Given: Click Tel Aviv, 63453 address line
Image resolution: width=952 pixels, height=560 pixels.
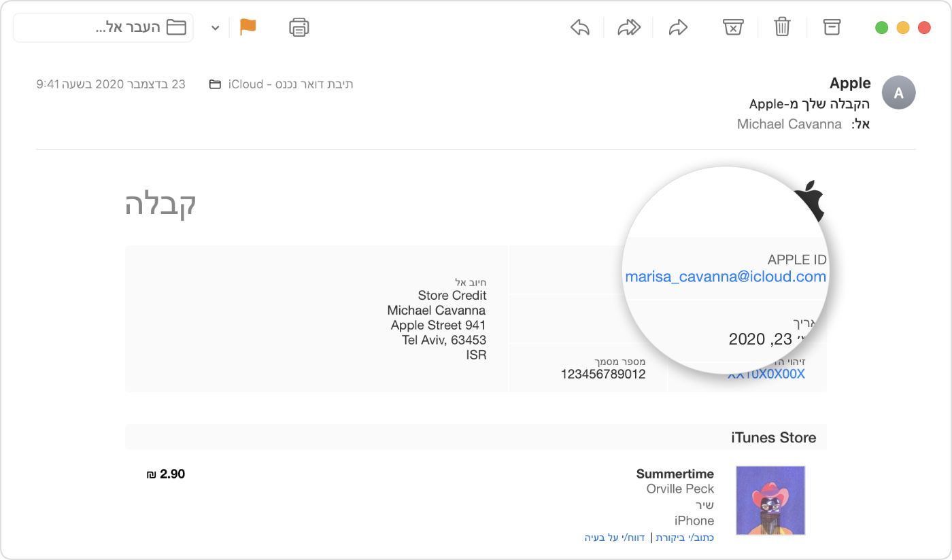Looking at the screenshot, I should pyautogui.click(x=444, y=340).
